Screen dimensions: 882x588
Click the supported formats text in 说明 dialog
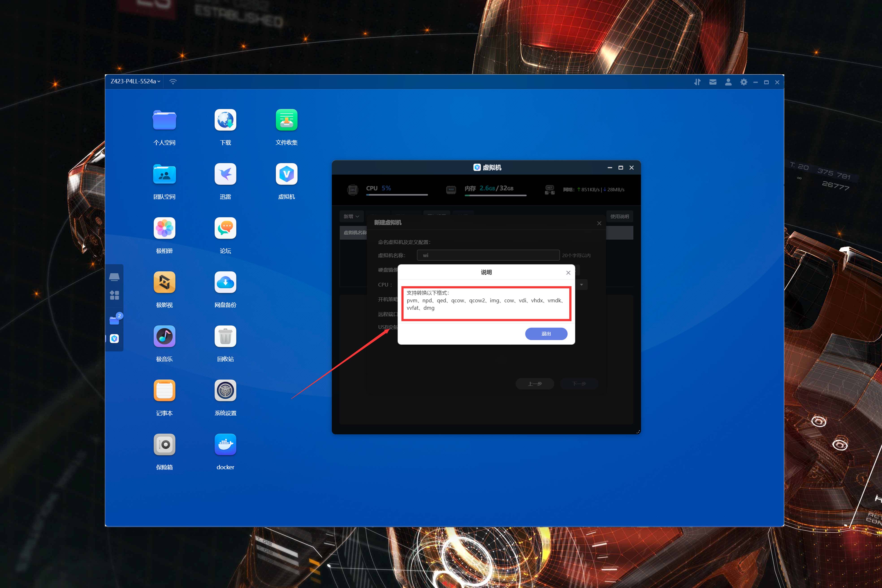coord(486,300)
